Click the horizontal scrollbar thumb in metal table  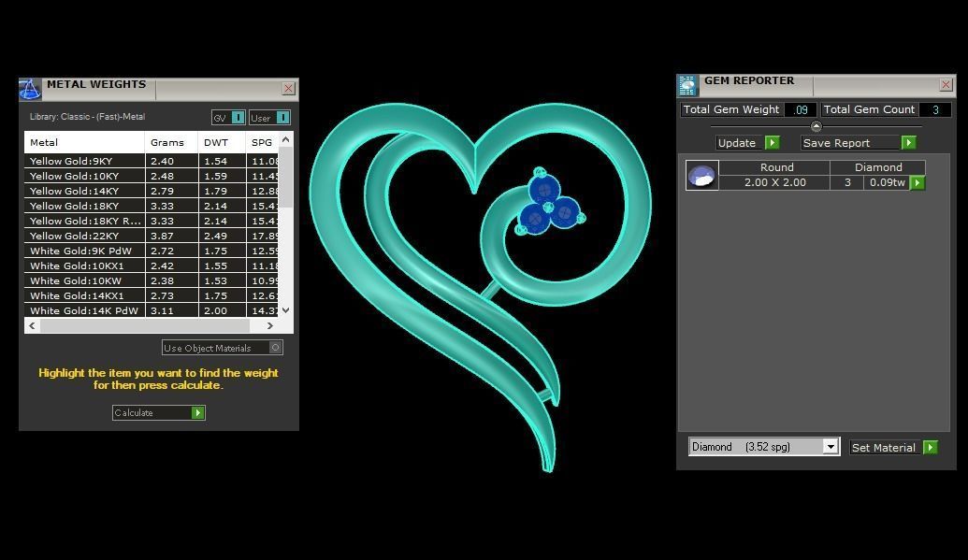145,325
